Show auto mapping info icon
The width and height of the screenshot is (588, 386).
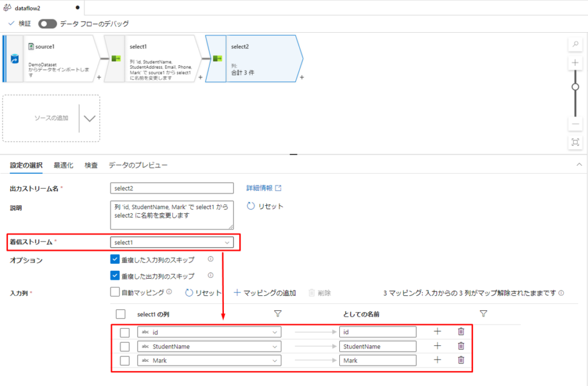[169, 292]
